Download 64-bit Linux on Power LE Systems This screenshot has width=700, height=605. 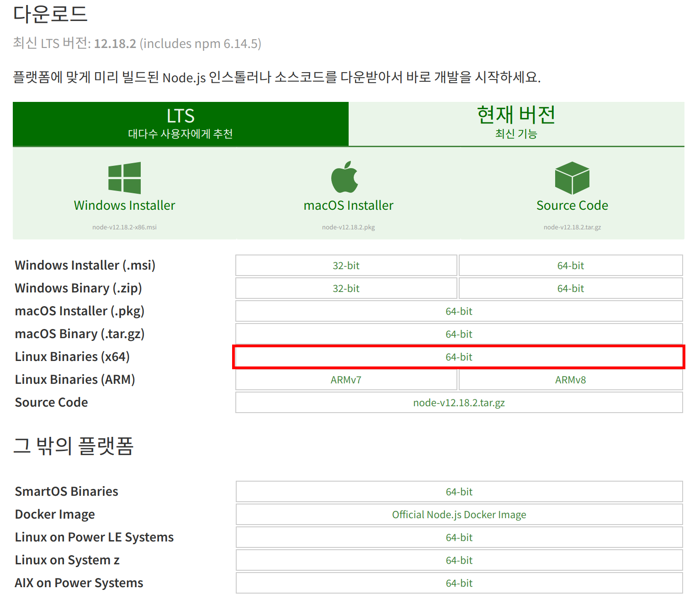[459, 537]
